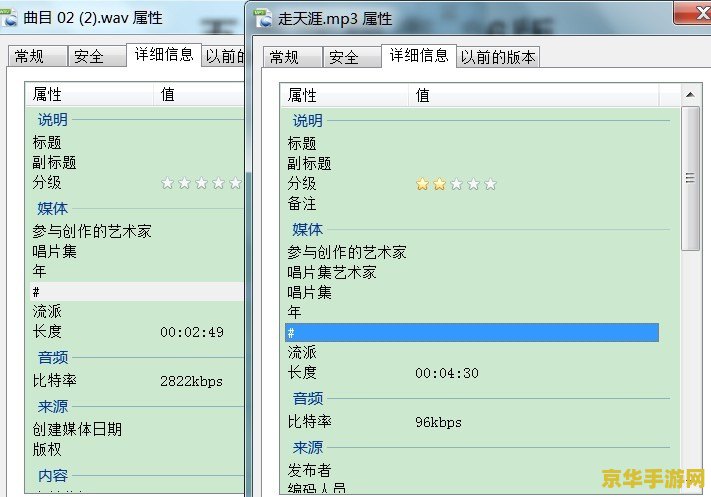The height and width of the screenshot is (497, 711).
Task: Click 值 column header in mp3 window
Action: (534, 95)
